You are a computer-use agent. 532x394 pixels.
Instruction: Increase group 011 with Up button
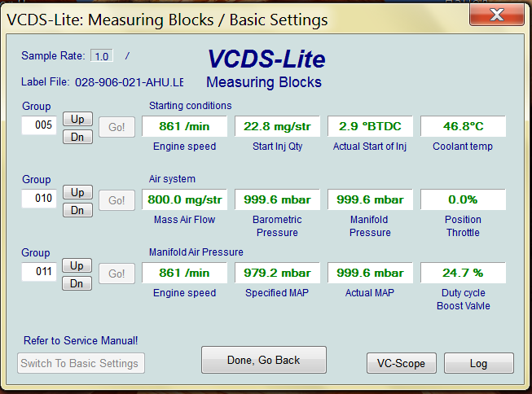click(x=77, y=265)
